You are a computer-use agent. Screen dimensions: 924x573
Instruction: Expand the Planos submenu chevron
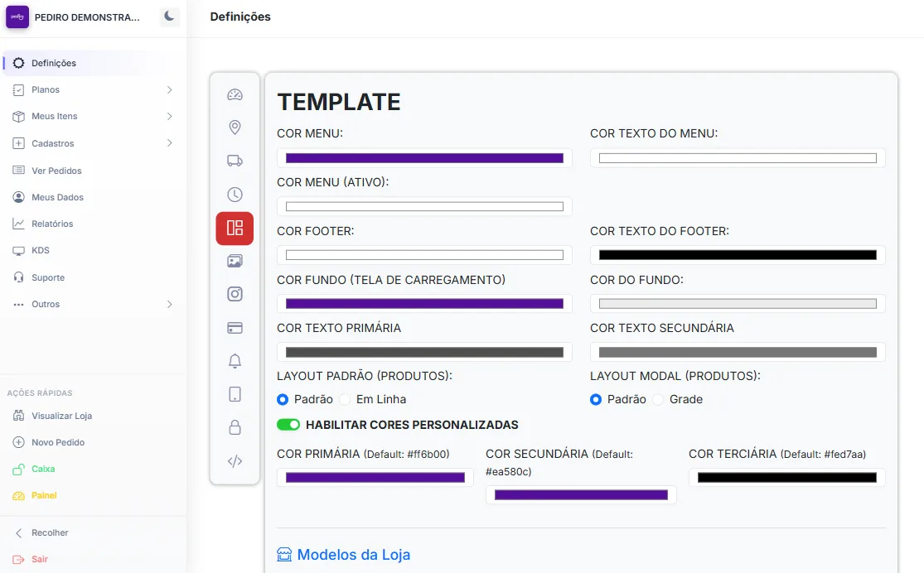169,89
